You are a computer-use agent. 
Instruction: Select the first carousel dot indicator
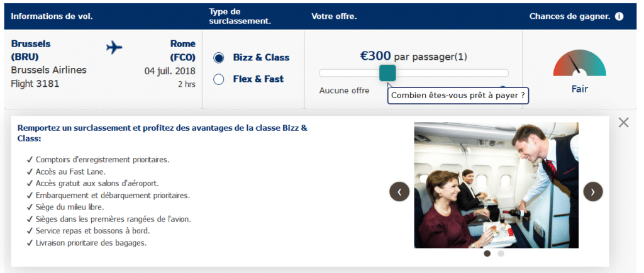pyautogui.click(x=487, y=254)
